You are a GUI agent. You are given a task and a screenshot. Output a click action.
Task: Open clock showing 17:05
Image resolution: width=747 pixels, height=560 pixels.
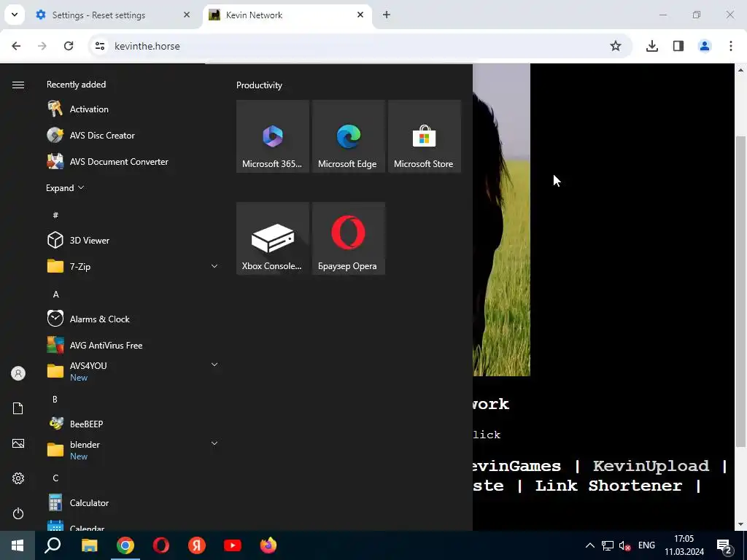point(684,545)
